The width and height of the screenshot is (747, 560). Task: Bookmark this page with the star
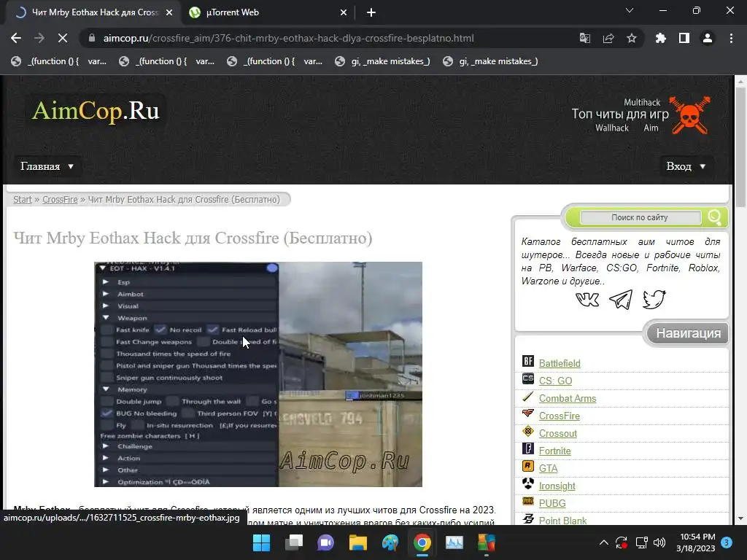pos(632,38)
